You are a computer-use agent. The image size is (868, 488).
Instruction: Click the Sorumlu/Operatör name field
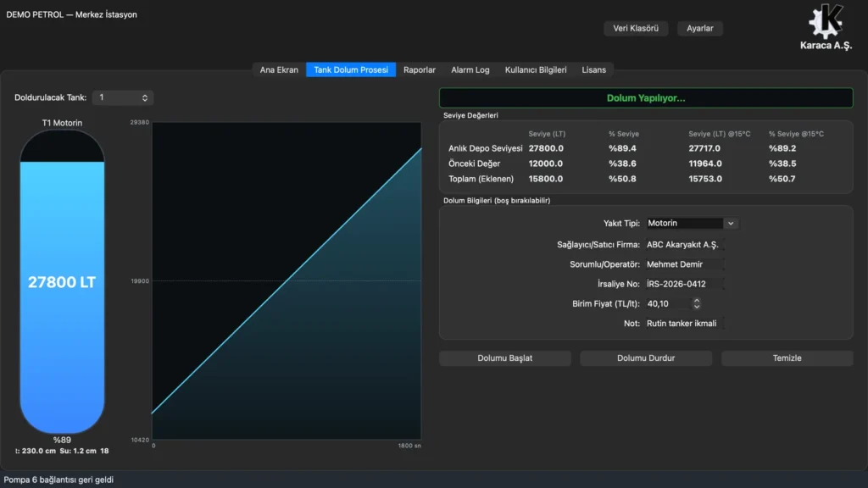[x=685, y=264]
